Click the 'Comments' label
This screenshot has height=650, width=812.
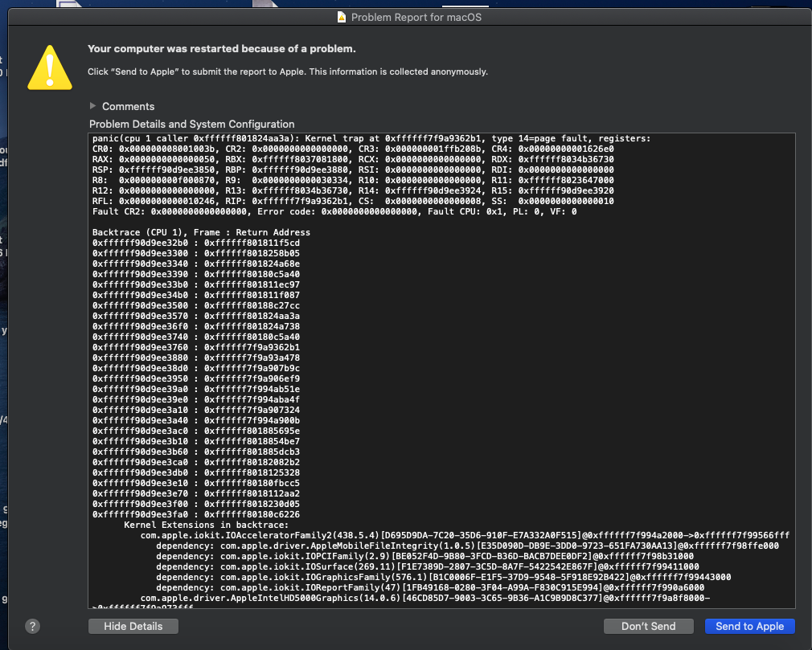tap(129, 106)
